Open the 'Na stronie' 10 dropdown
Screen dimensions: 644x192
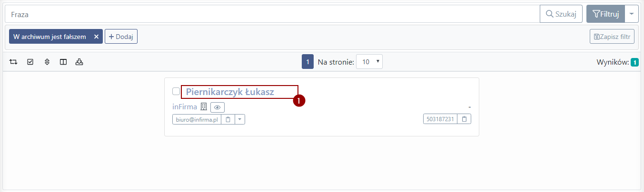click(x=369, y=62)
